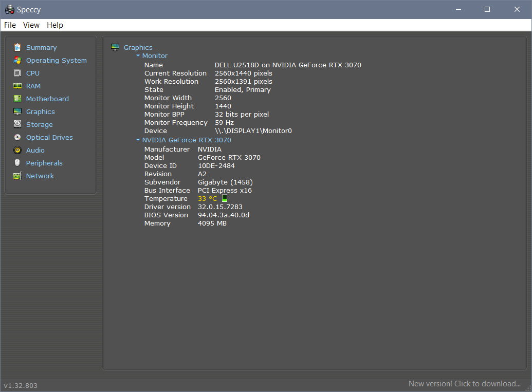Click the CPU chip icon

pyautogui.click(x=17, y=73)
